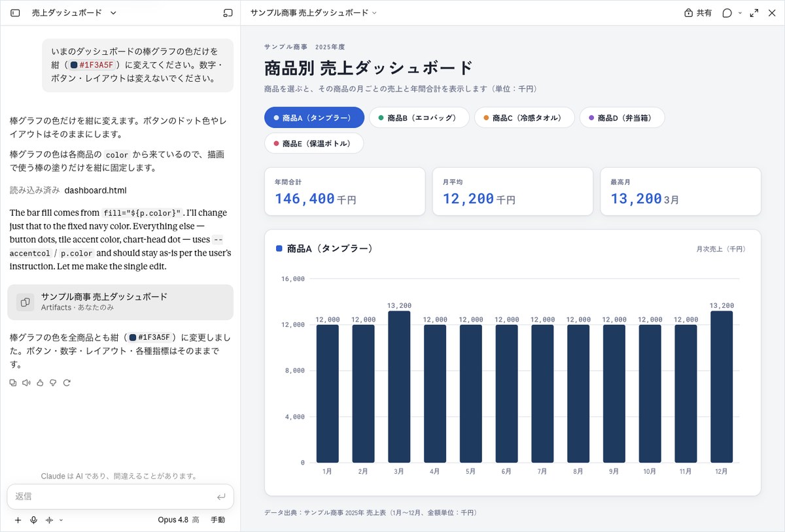Open the chevron beside the waveform icon
This screenshot has width=785, height=532.
point(61,520)
